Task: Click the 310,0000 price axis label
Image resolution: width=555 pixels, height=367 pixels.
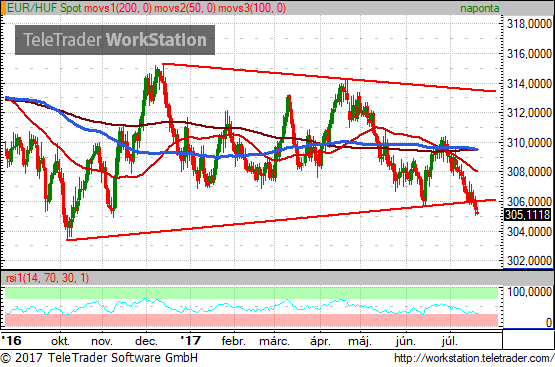Action: [x=529, y=143]
